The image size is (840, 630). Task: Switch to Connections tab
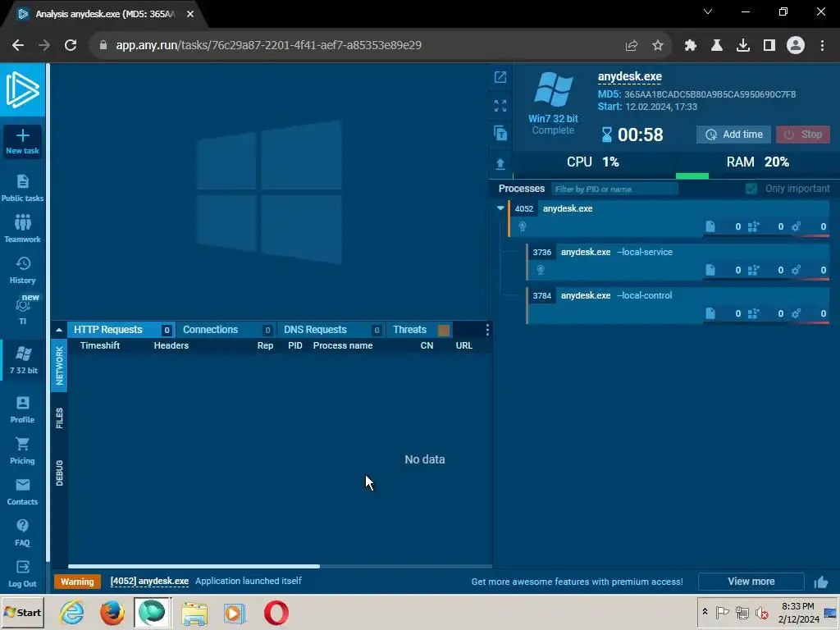(226, 330)
